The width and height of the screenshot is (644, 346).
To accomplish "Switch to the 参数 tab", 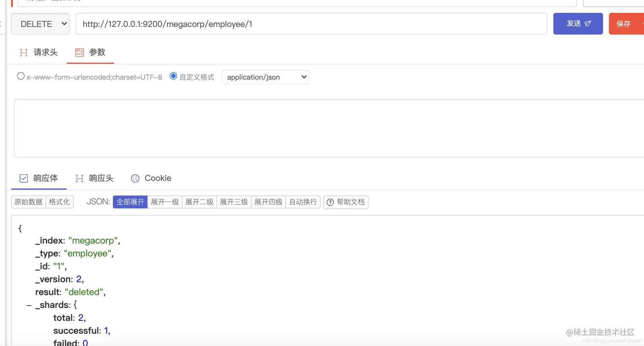I will (90, 52).
